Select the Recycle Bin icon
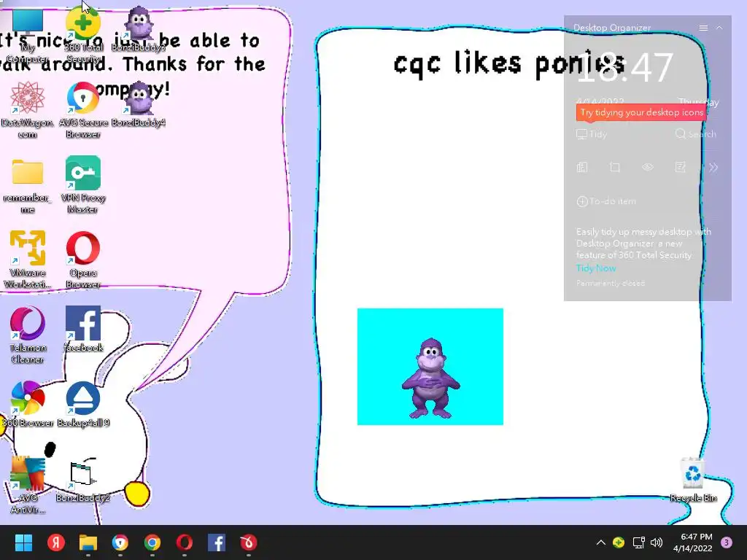The width and height of the screenshot is (747, 560). 693,479
